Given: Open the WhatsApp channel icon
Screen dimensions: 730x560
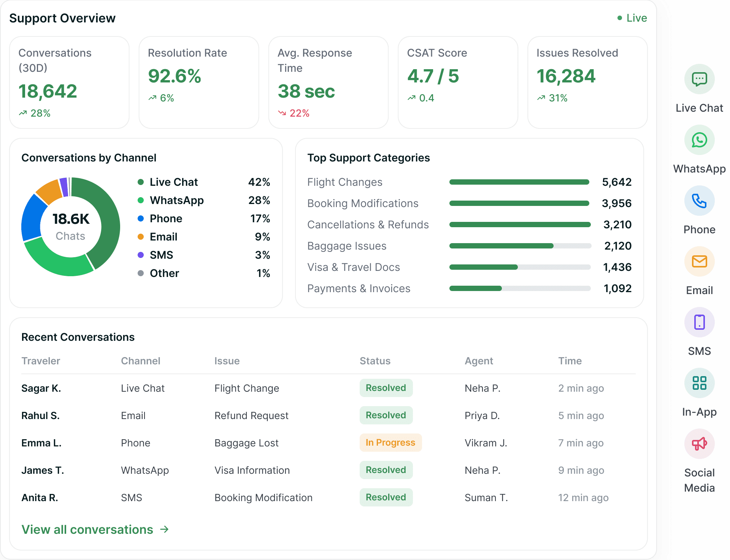Looking at the screenshot, I should pos(699,140).
